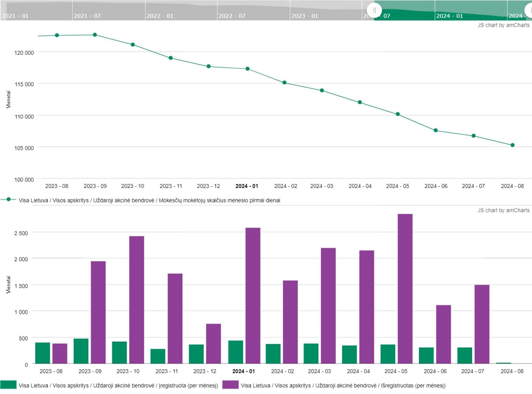Viewport: 532px width, 394px height.
Task: Toggle Išregistruotas purple series legend
Action: point(334,385)
